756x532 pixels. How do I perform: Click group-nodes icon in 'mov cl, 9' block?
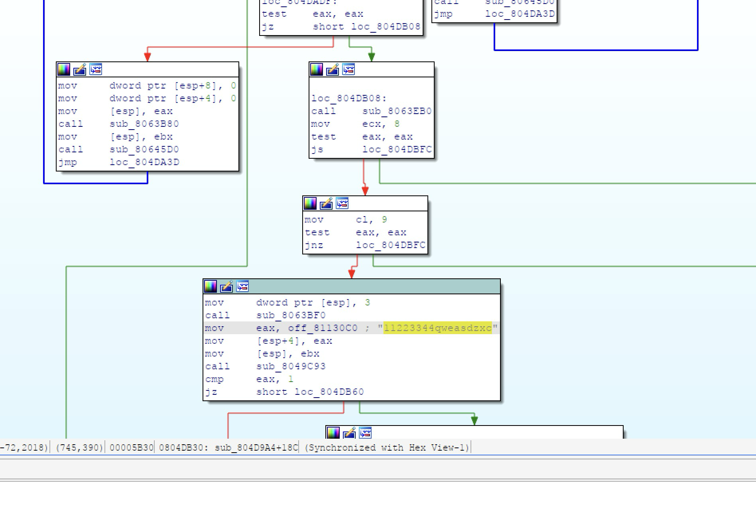342,204
